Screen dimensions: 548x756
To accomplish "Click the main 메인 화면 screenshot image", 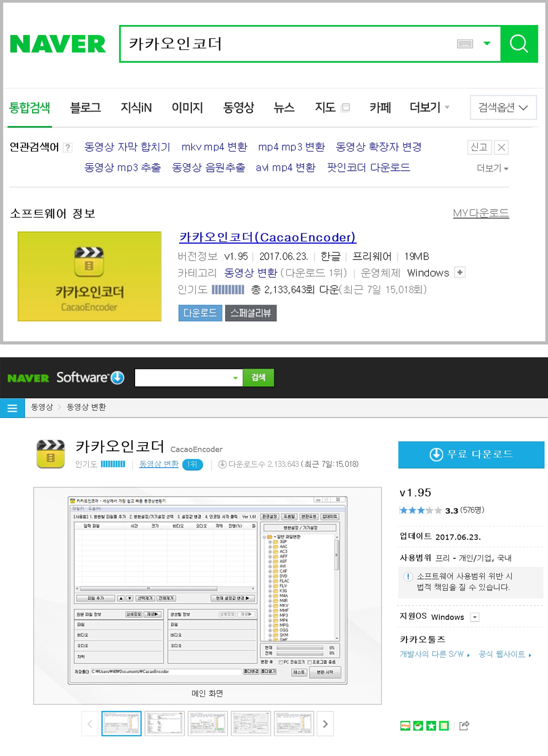I will tap(207, 590).
